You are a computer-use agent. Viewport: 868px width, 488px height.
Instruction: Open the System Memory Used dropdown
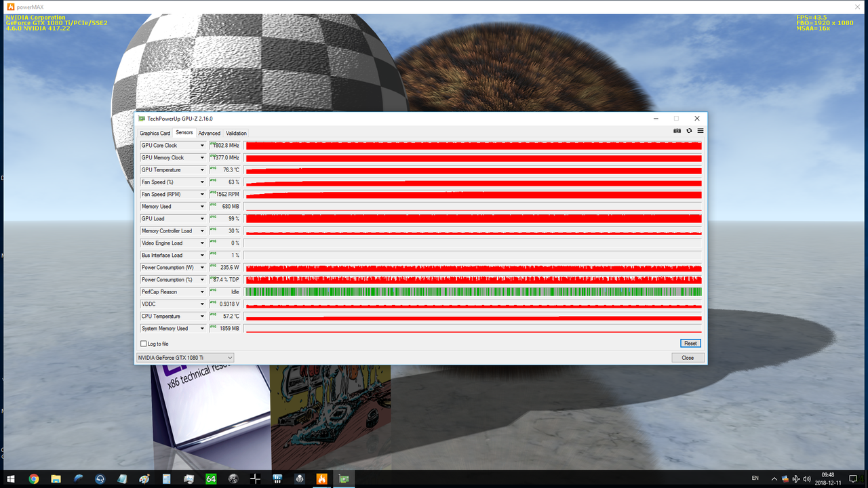pos(202,329)
